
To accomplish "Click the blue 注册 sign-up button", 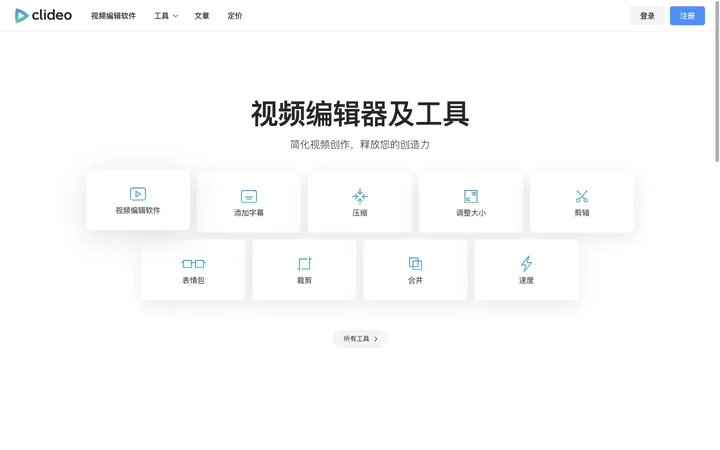I will click(x=687, y=16).
